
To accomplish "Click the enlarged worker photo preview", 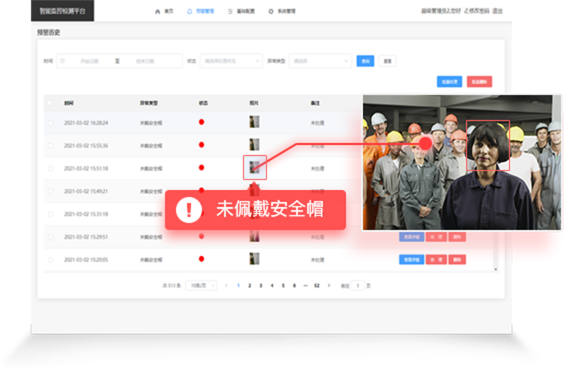I will [462, 163].
